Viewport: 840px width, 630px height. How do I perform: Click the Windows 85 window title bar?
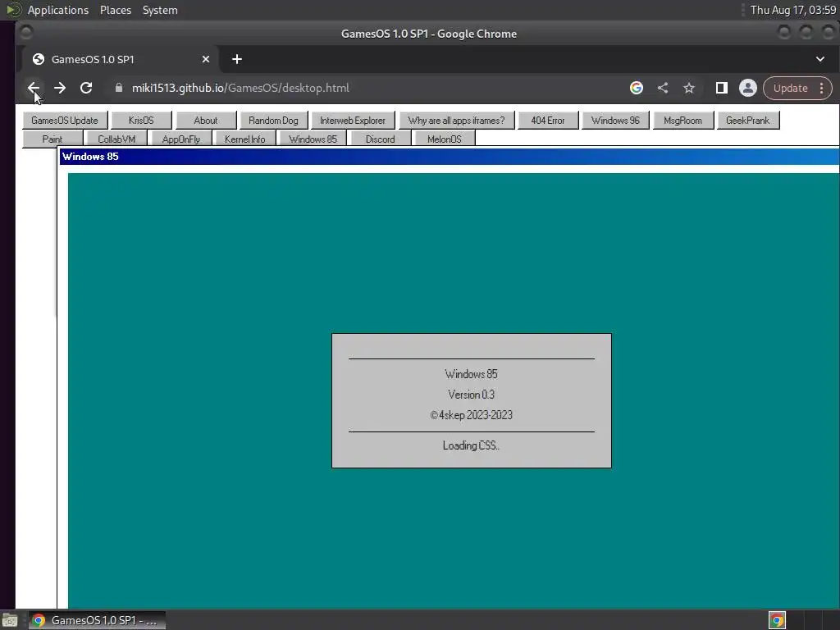[x=449, y=157]
